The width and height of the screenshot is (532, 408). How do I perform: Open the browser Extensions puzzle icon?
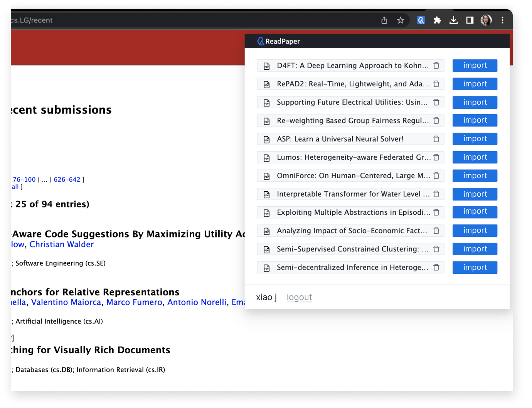(x=437, y=20)
